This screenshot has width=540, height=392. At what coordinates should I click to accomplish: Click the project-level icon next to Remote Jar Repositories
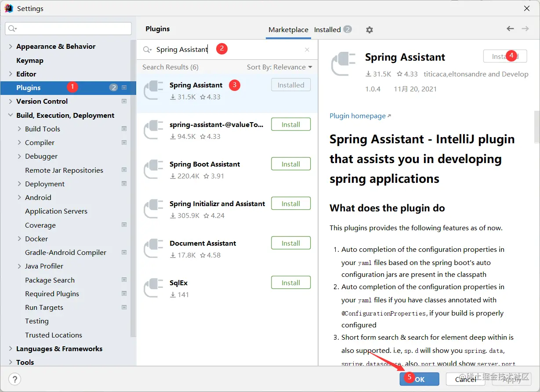click(124, 170)
